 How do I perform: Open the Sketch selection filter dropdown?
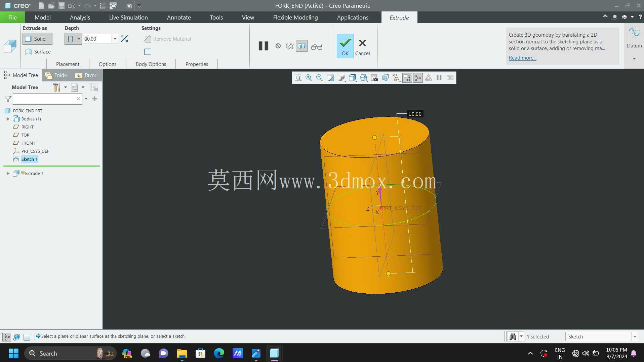(x=635, y=337)
